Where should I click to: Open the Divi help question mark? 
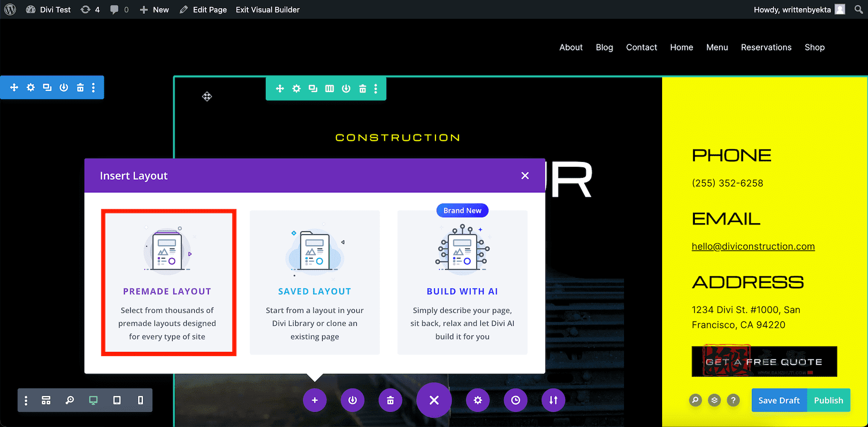[x=733, y=400]
